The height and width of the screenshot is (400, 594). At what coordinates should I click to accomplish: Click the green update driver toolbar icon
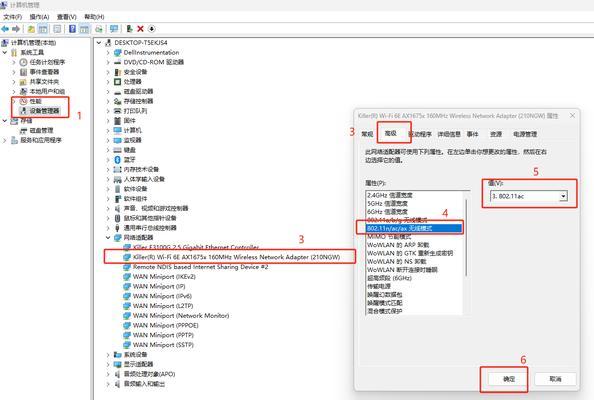coord(129,29)
